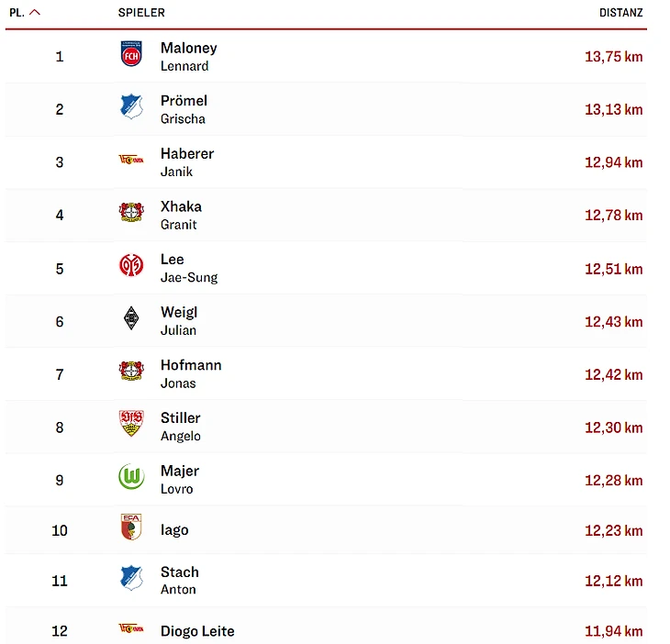Viewport: 670px width, 644px height.
Task: Click the Hoffenheim crest next to Prömel
Action: coord(131,108)
